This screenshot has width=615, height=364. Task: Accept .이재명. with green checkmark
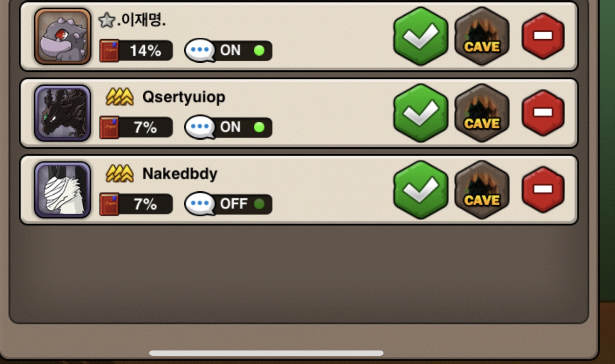click(420, 36)
